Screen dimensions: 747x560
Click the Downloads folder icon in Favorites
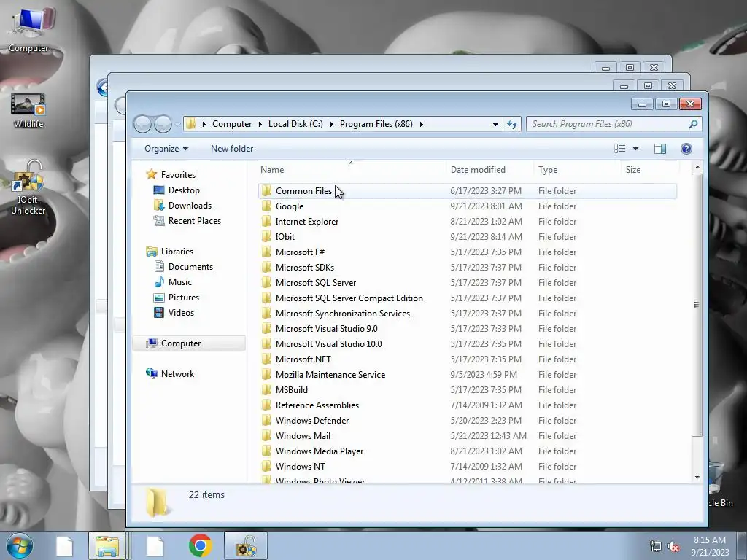click(x=159, y=205)
